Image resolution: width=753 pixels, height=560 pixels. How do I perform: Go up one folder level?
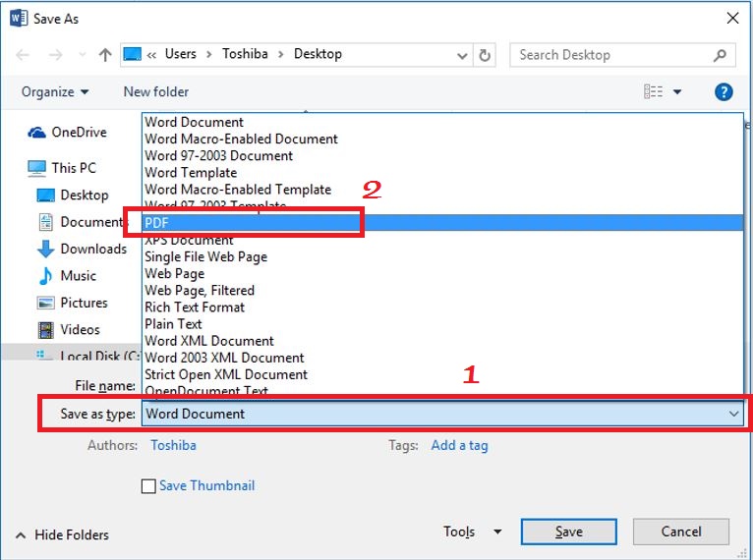click(104, 55)
